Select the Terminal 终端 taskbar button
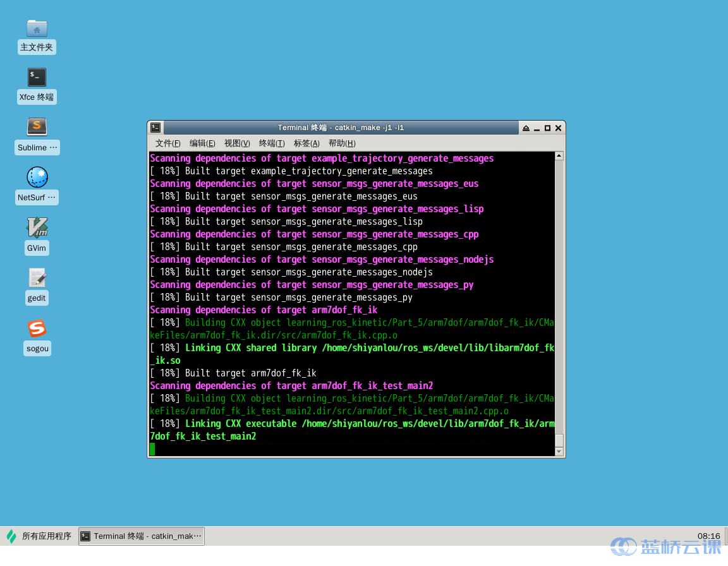 (142, 536)
